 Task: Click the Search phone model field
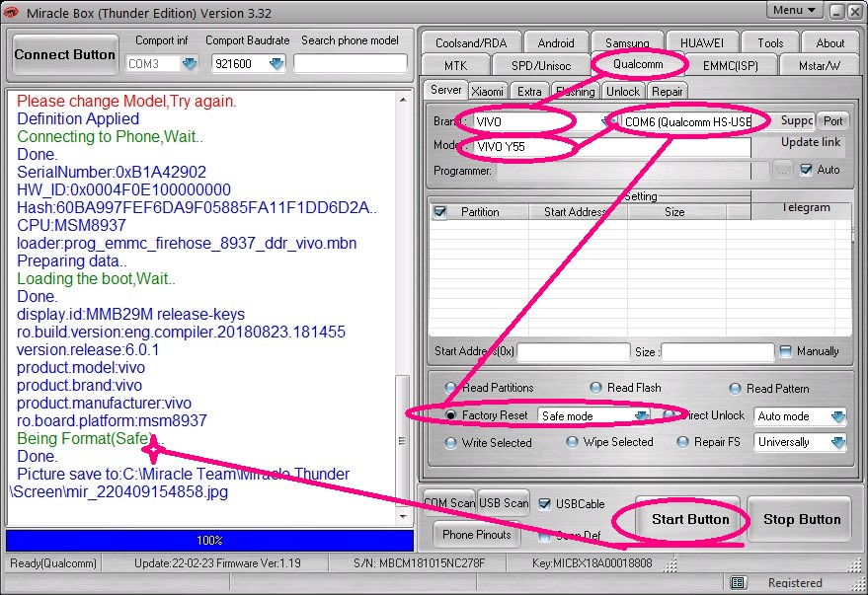coord(350,63)
